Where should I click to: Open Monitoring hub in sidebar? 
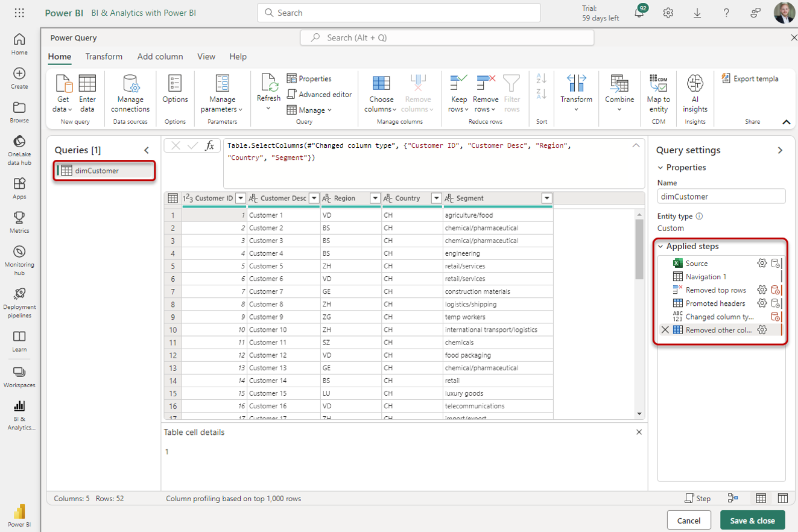(x=19, y=260)
